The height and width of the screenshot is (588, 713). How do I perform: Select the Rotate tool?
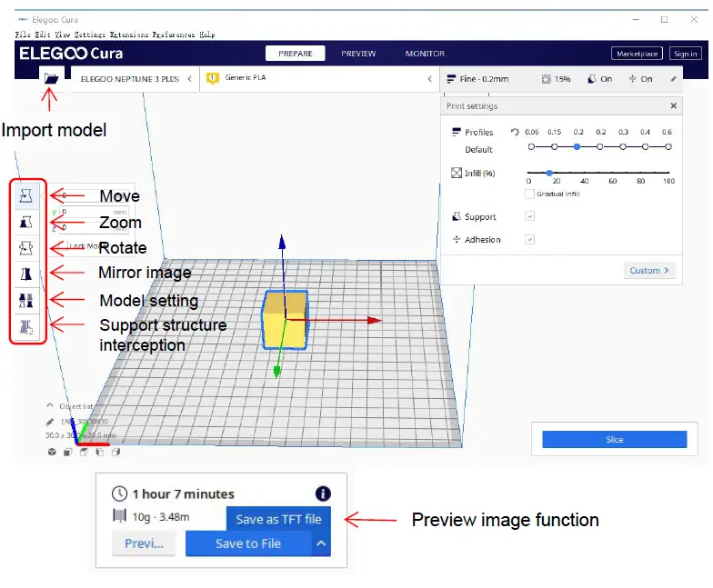(25, 248)
